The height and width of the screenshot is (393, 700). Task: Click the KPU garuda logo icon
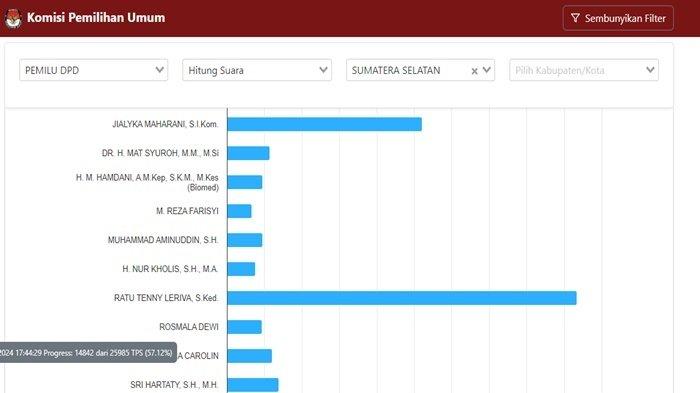coord(13,19)
